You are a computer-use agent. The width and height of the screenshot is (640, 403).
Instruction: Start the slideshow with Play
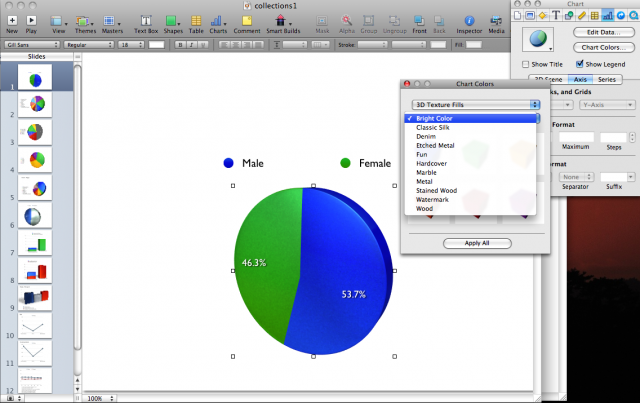click(31, 24)
